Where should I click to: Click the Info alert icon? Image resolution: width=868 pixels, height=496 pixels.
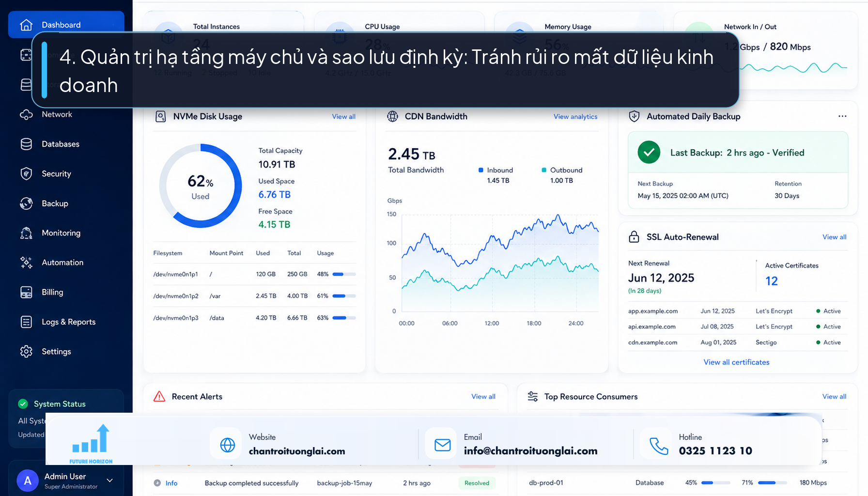tap(157, 483)
